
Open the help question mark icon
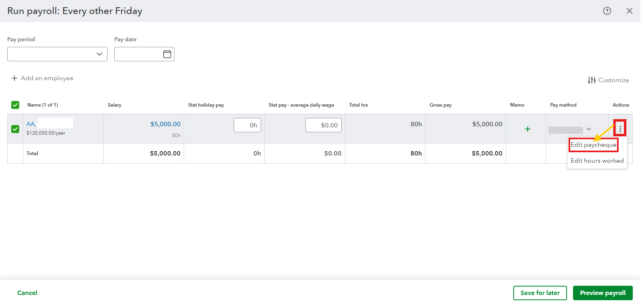coord(607,11)
